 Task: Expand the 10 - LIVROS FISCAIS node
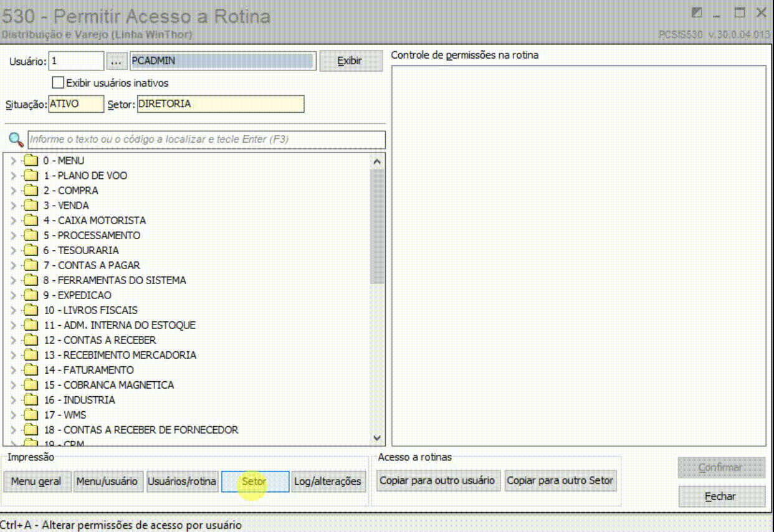(14, 310)
